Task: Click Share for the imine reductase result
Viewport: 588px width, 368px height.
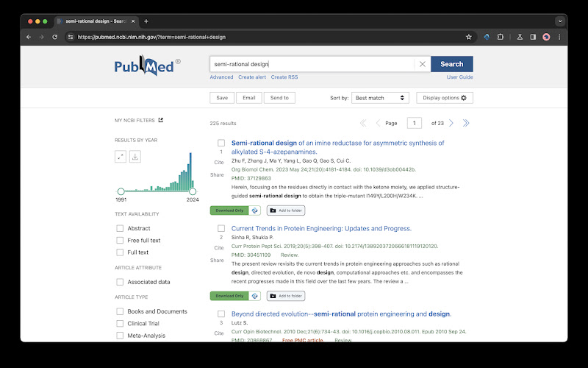Action: tap(217, 175)
